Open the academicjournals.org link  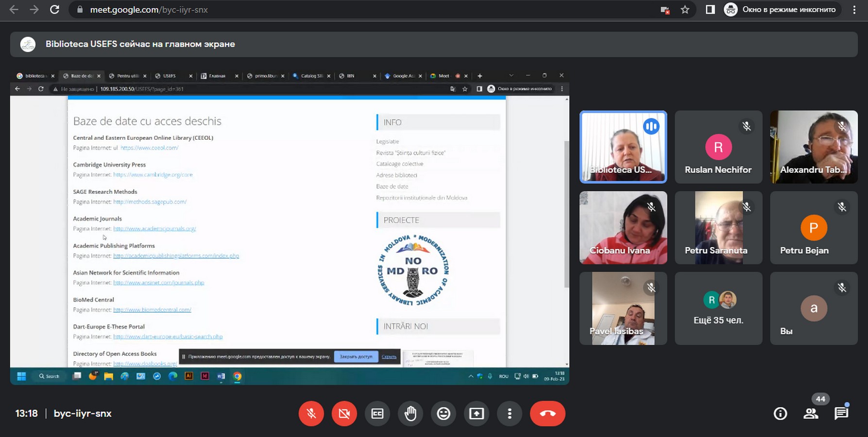[x=154, y=229]
